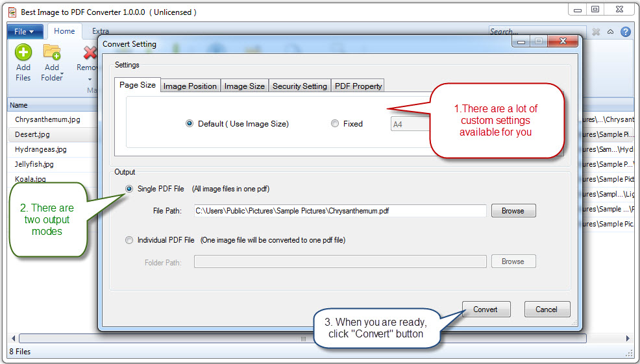Expand the Add Folder dropdown arrow
Screen dimensions: 640x364
(62, 75)
